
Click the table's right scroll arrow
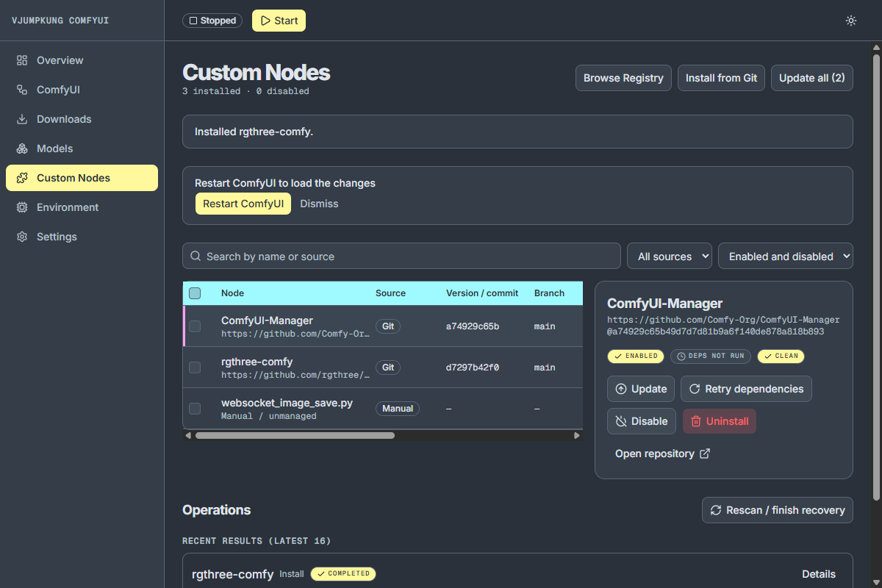pos(577,435)
